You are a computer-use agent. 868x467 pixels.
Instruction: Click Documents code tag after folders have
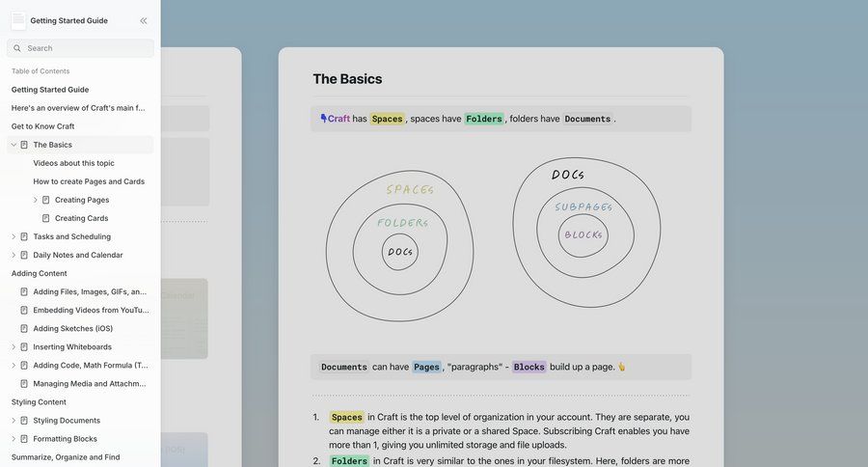tap(587, 119)
